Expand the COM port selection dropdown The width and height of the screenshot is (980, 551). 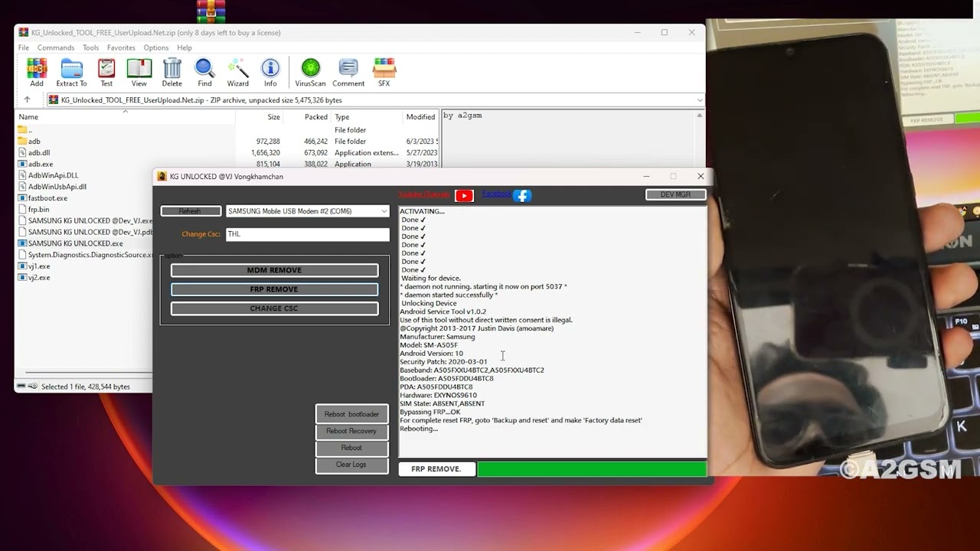coord(384,211)
